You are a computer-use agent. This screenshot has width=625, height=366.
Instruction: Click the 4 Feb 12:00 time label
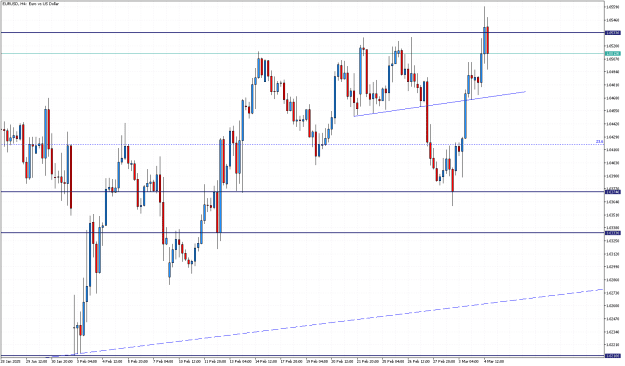point(112,361)
